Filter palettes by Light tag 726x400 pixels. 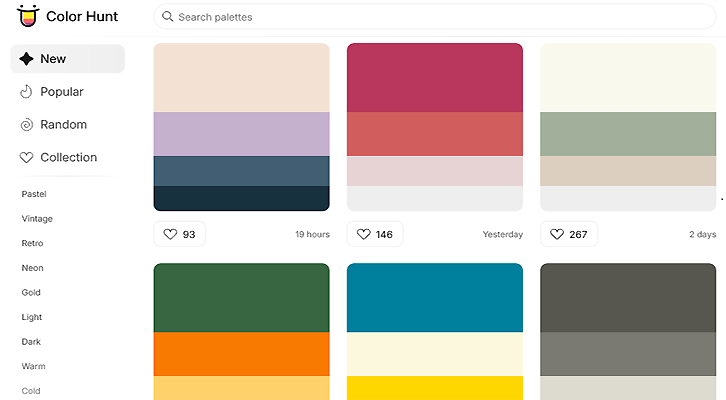(31, 317)
